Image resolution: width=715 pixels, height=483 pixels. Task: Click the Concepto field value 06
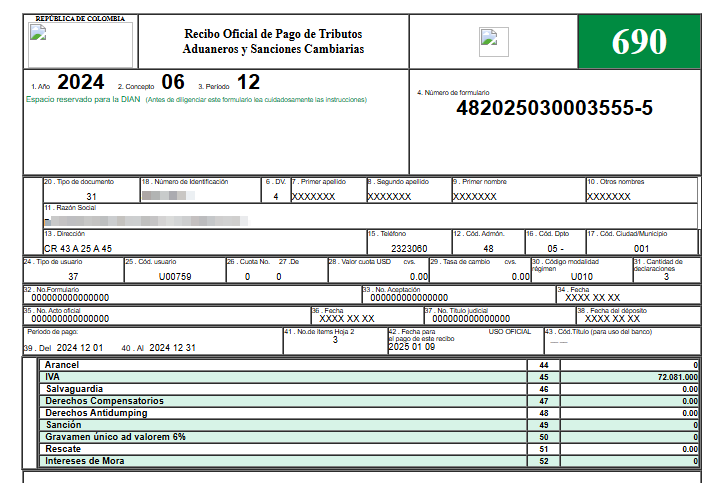click(173, 83)
